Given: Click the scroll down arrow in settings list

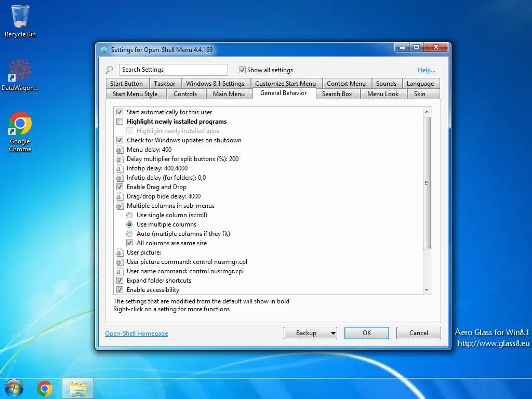Looking at the screenshot, I should coord(427,290).
